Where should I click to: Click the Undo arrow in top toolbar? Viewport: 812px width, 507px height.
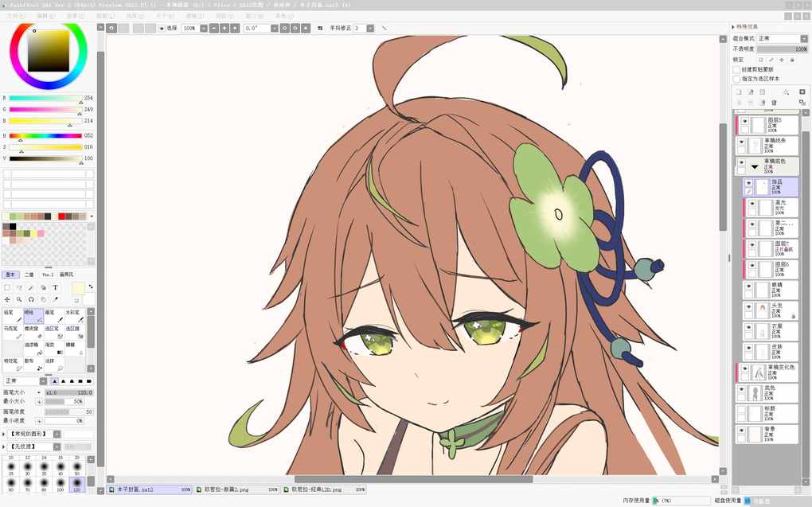coord(111,28)
